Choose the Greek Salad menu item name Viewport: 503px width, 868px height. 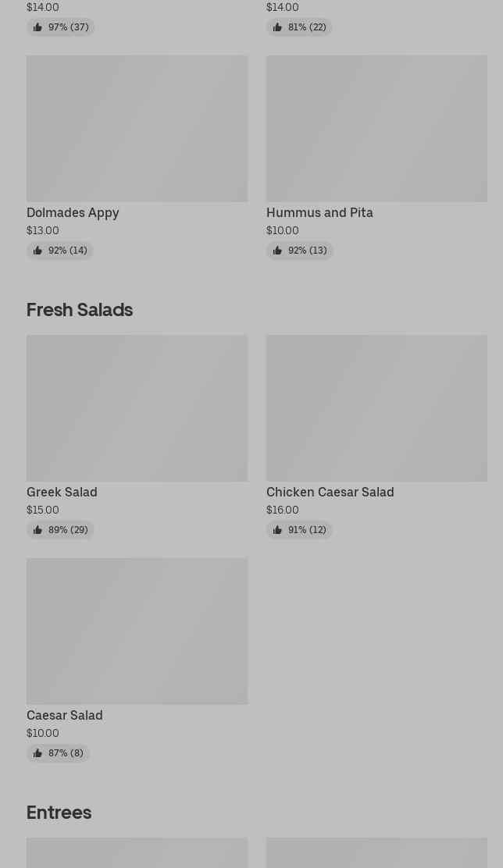(62, 492)
